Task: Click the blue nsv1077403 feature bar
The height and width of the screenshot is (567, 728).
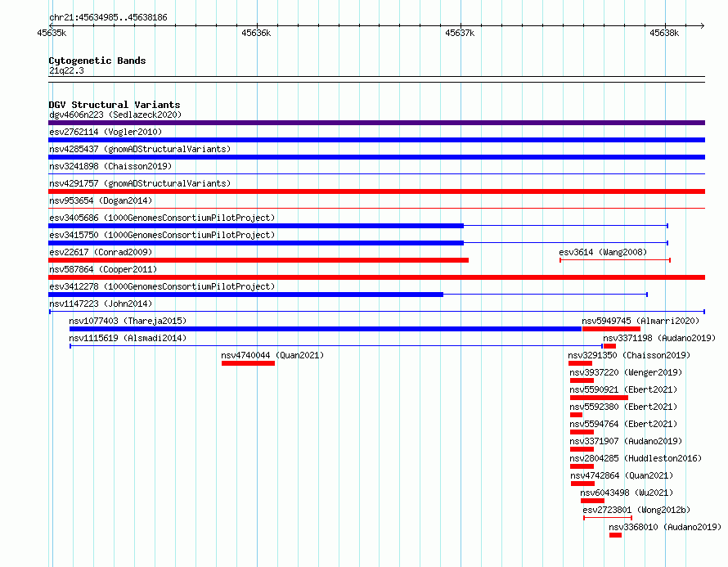Action: [326, 329]
